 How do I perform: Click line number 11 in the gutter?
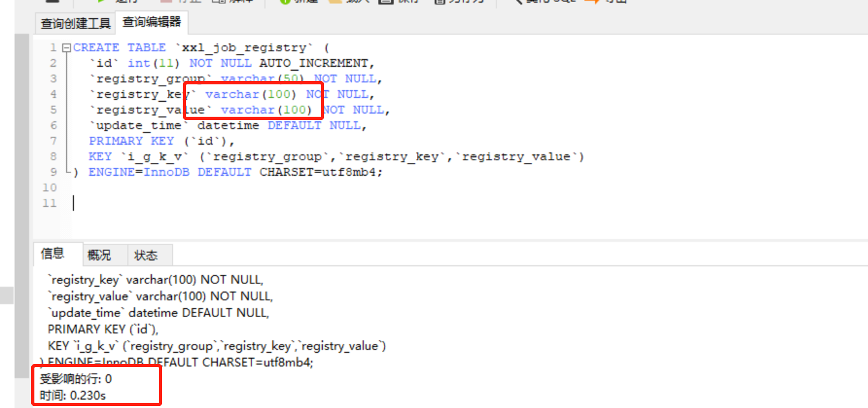pyautogui.click(x=49, y=203)
